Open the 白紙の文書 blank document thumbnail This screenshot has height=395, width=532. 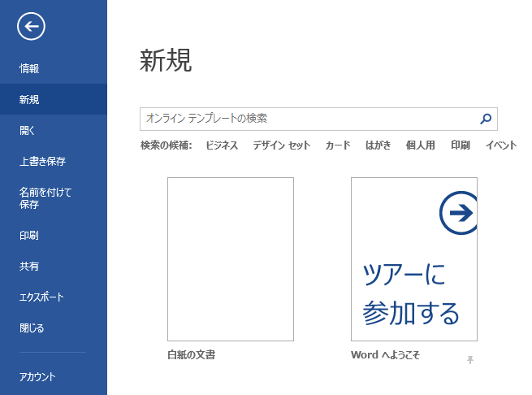click(231, 259)
